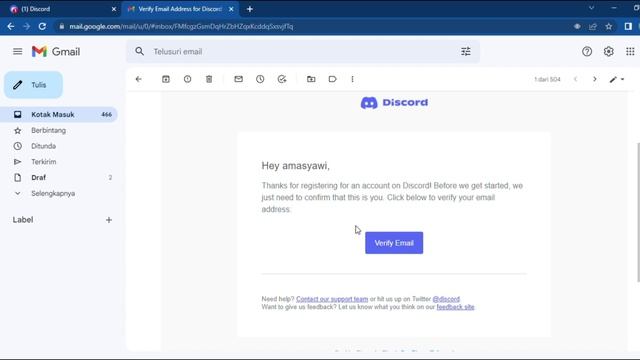Open Gmail settings gear
This screenshot has width=640, height=360.
click(609, 51)
